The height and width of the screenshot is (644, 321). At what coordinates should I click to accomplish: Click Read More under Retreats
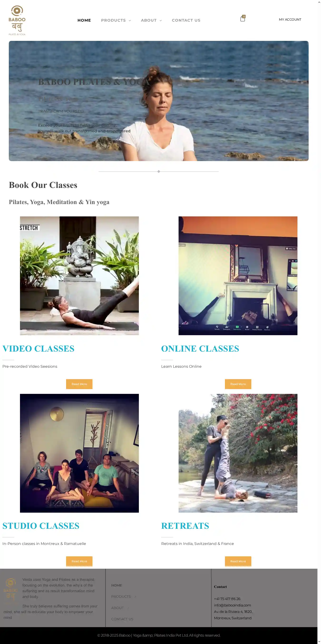[238, 561]
